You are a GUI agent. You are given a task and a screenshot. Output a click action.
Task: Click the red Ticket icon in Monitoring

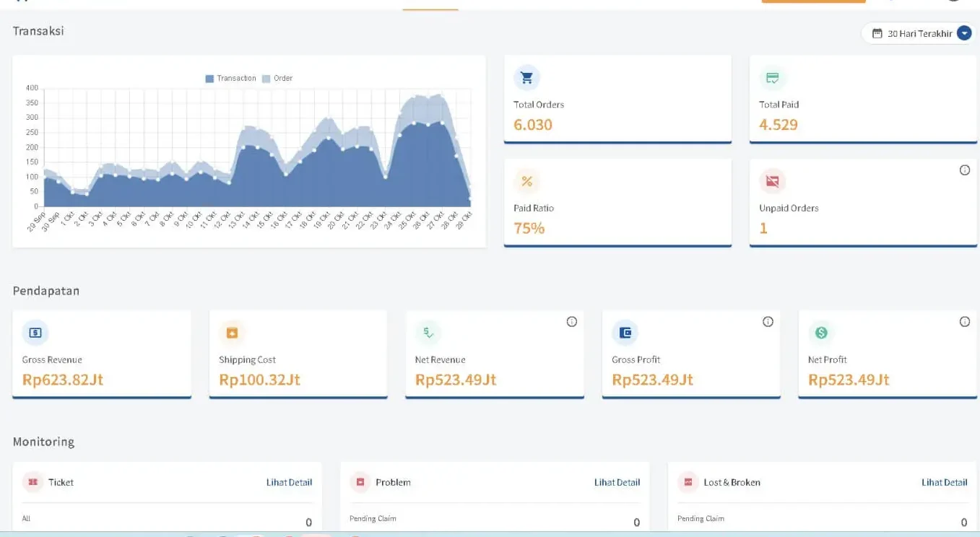click(33, 482)
